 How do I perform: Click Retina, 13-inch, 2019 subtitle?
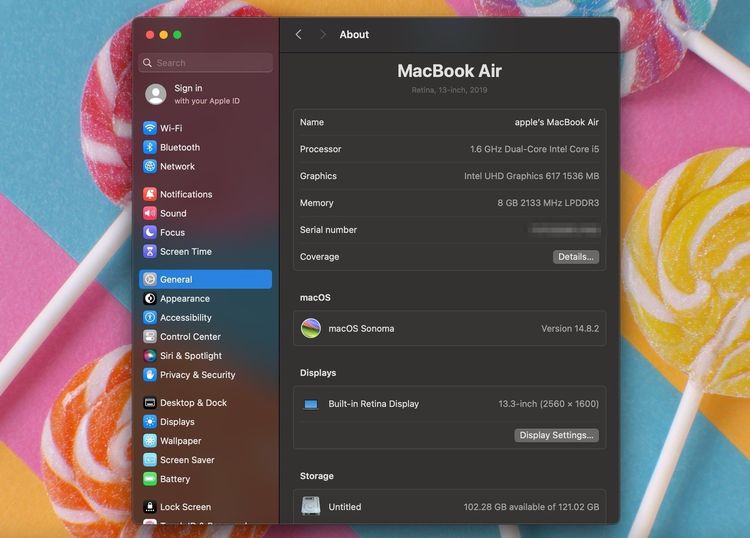449,90
